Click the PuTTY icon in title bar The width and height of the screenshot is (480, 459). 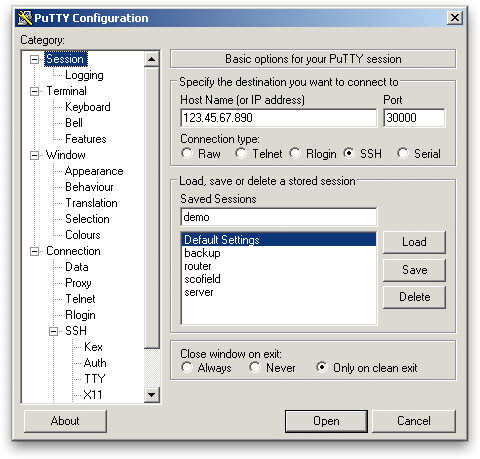coord(25,18)
